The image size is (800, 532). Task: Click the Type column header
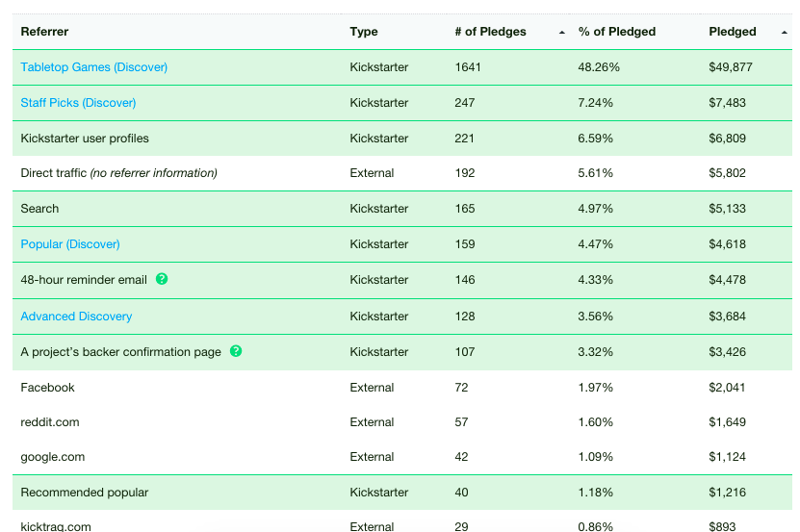[x=364, y=32]
